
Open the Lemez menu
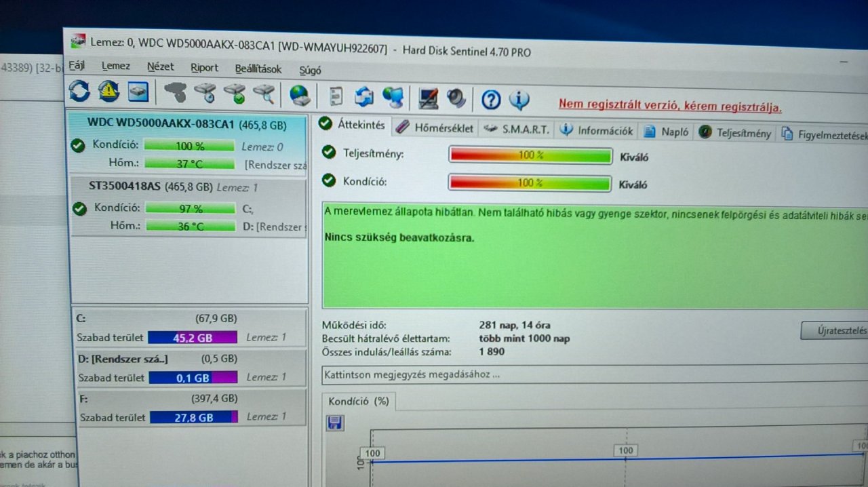(x=116, y=66)
